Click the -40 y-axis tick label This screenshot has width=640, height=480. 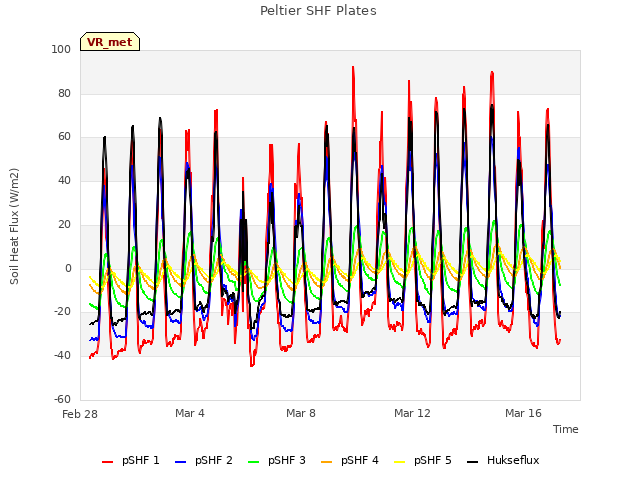[62, 356]
